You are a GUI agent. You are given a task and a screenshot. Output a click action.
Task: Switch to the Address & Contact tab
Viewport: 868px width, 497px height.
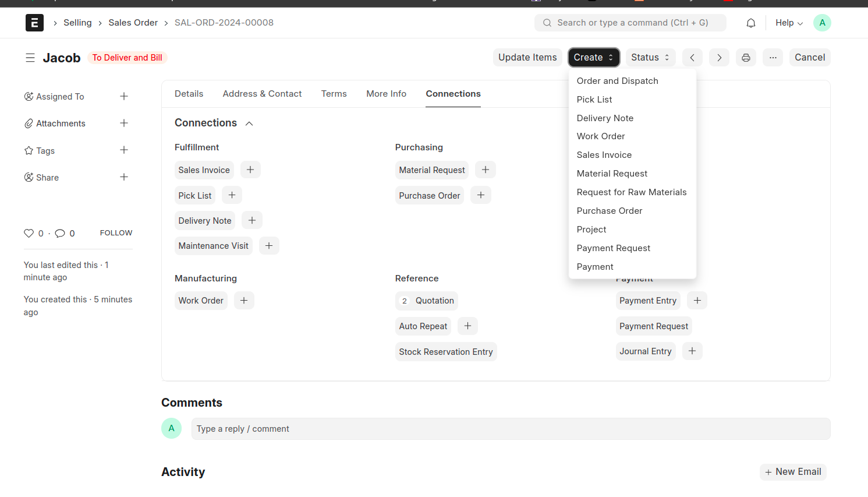point(262,94)
